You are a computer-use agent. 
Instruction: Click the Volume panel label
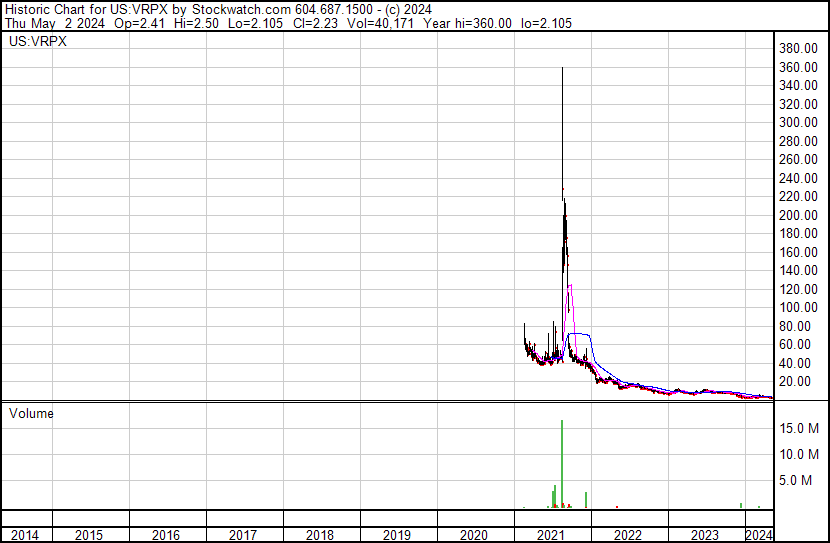(31, 413)
